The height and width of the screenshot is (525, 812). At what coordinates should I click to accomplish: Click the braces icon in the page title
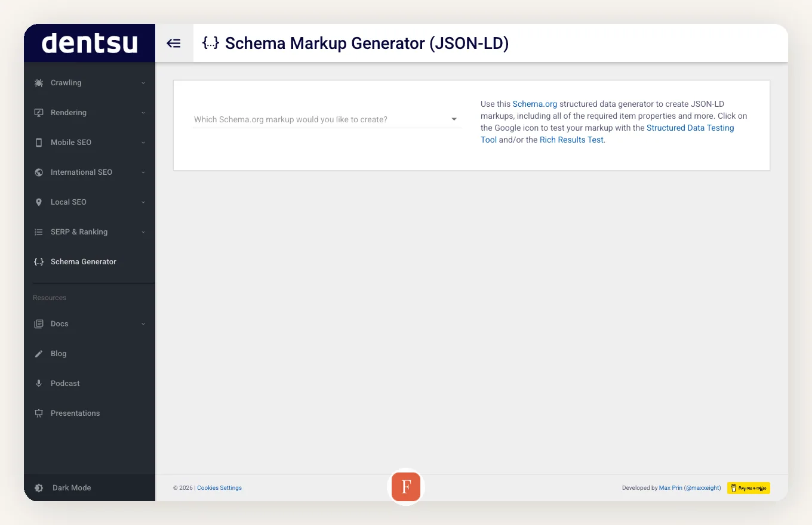tap(211, 43)
